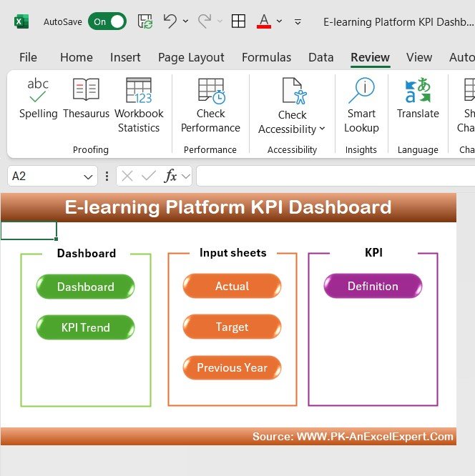The image size is (475, 476).
Task: Open the Thesaurus tool
Action: [x=86, y=98]
